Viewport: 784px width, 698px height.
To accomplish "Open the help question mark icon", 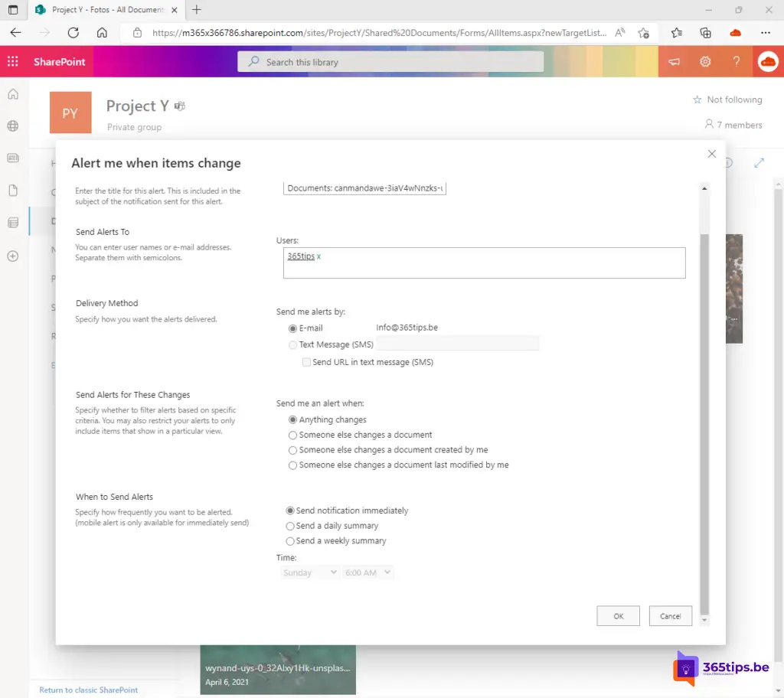I will (737, 62).
